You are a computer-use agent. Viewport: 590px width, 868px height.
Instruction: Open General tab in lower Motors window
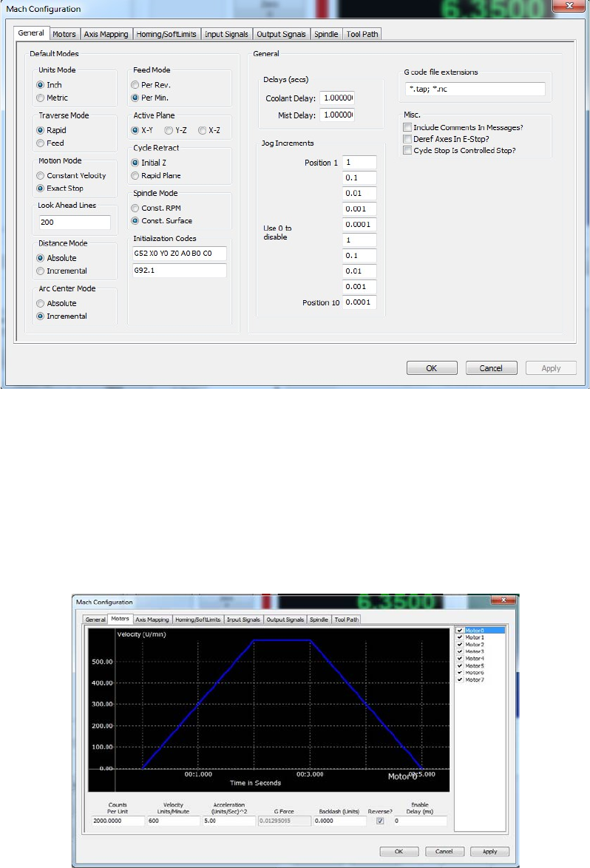click(95, 620)
